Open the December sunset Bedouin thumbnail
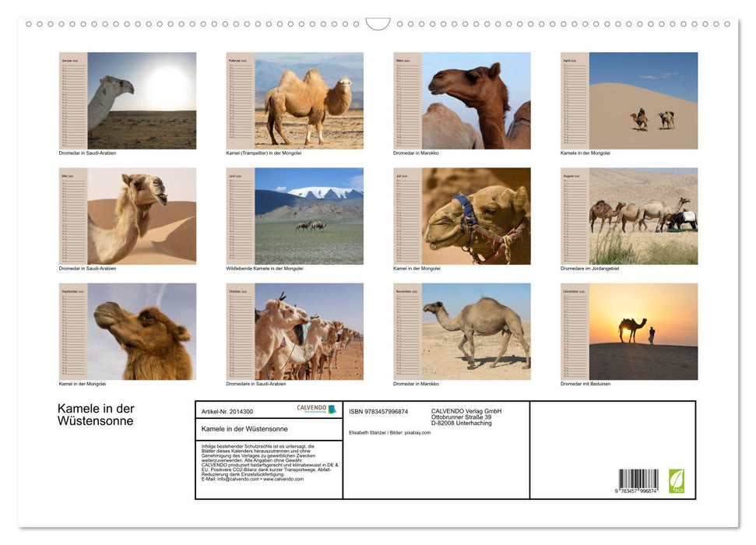The height and width of the screenshot is (545, 756). point(643,331)
